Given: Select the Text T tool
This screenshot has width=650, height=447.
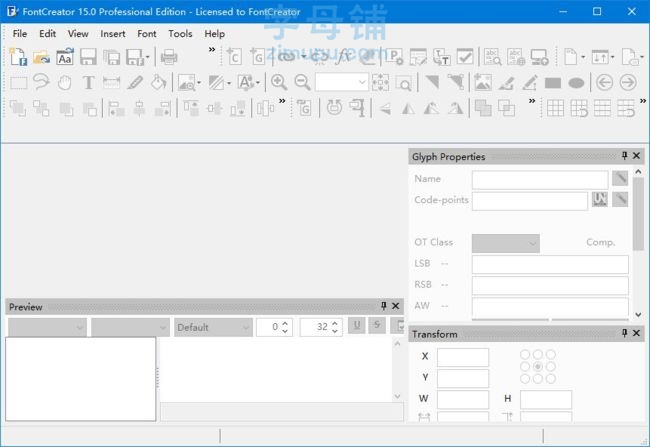Looking at the screenshot, I should tap(88, 83).
